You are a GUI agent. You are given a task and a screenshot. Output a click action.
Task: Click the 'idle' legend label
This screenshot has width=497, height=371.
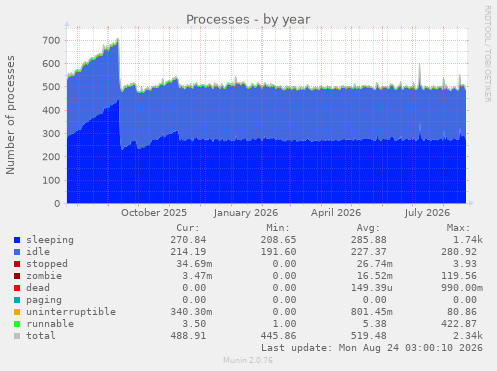pos(38,252)
